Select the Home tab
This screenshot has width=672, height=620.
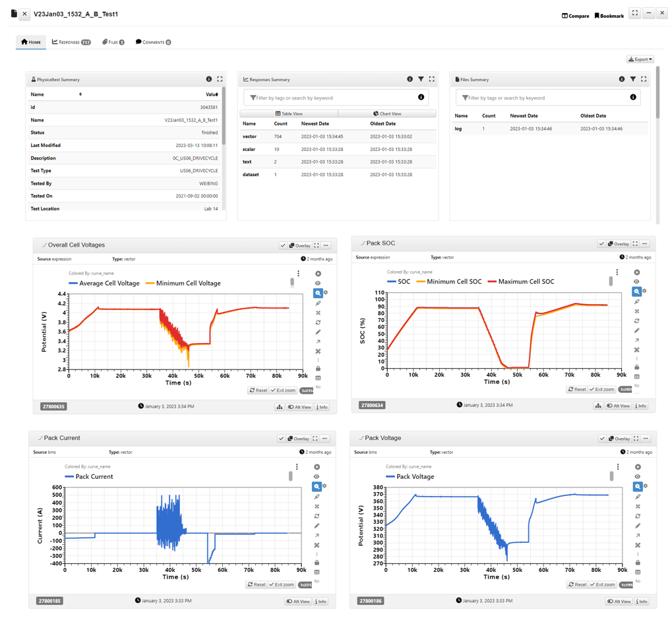coord(31,42)
